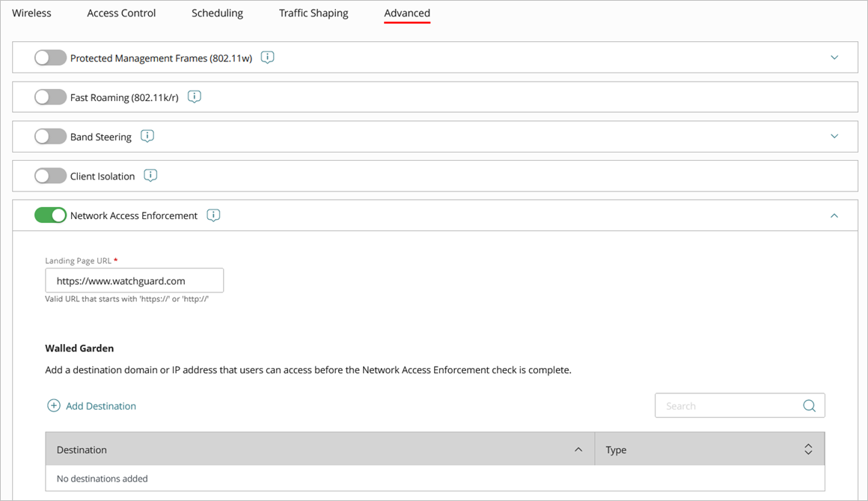Open the Network Access Enforcement info tooltip

213,215
